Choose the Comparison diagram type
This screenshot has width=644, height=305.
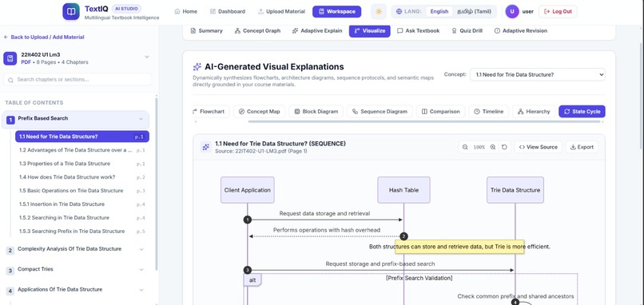point(441,112)
